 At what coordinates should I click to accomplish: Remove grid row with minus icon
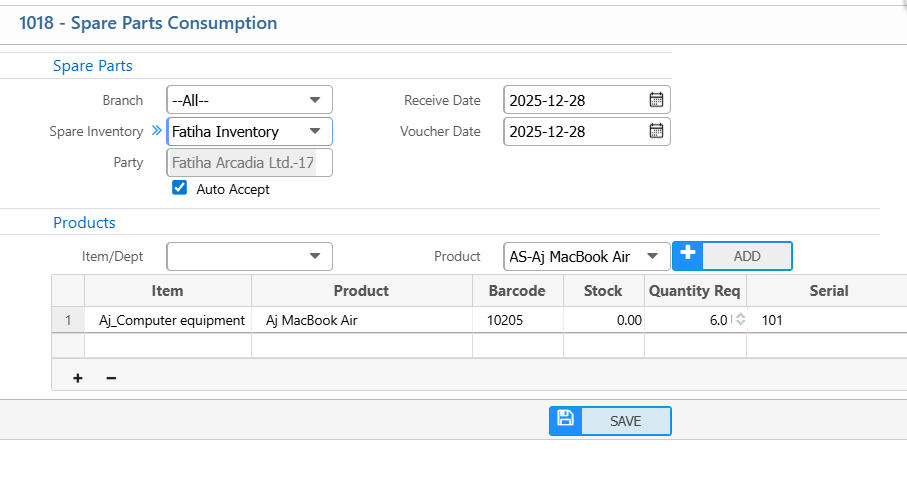[111, 378]
